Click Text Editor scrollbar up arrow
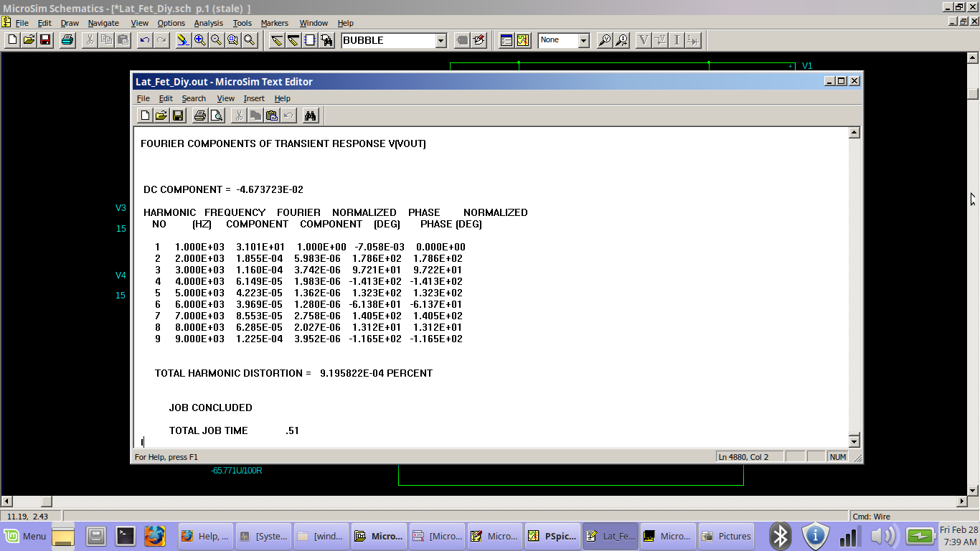 (x=854, y=133)
